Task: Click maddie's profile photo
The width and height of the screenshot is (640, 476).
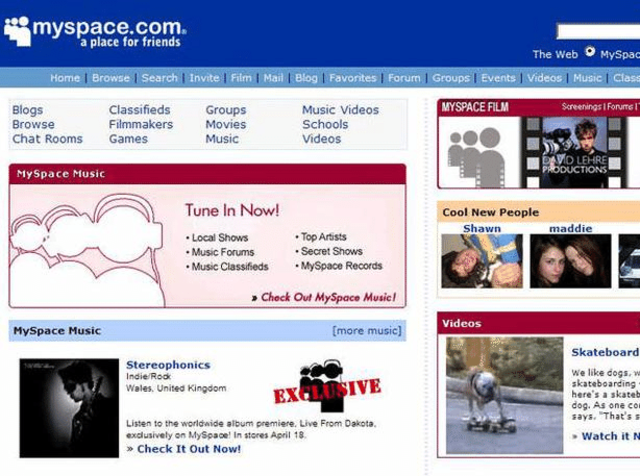Action: [x=570, y=261]
